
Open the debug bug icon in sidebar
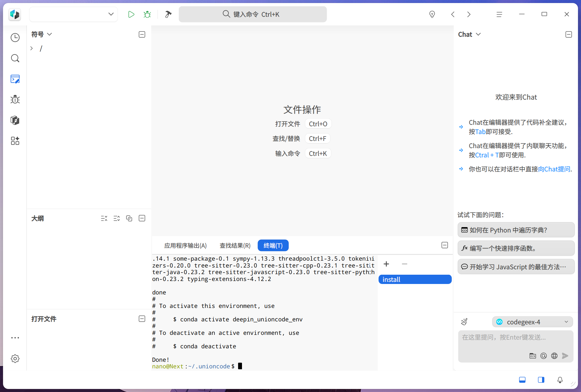pos(15,100)
